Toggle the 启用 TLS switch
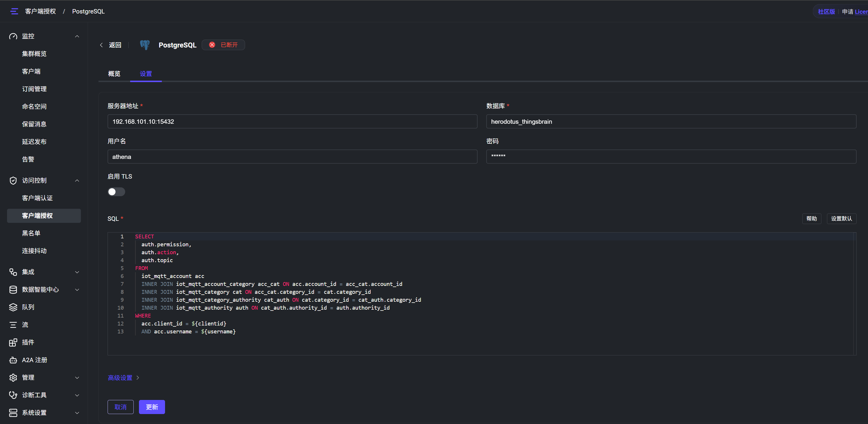This screenshot has height=424, width=868. tap(116, 192)
